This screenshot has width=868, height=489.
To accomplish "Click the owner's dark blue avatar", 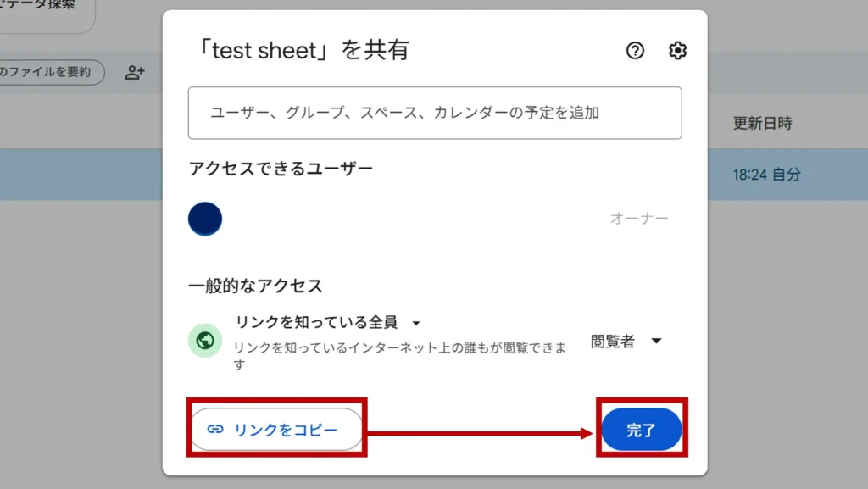I will click(205, 219).
